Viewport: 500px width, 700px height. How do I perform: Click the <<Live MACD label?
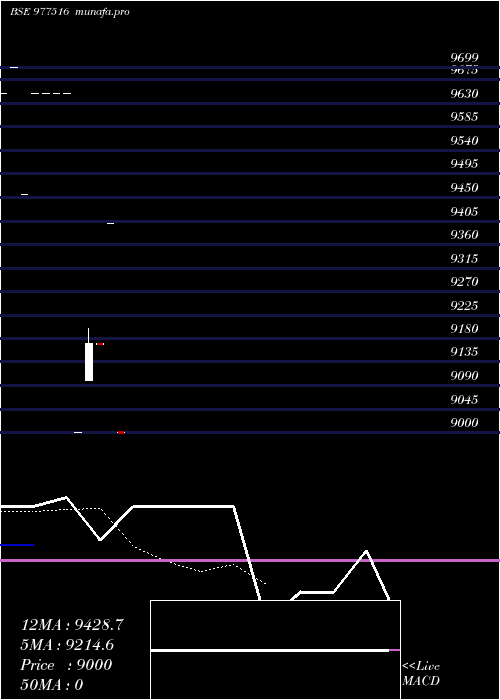(421, 674)
